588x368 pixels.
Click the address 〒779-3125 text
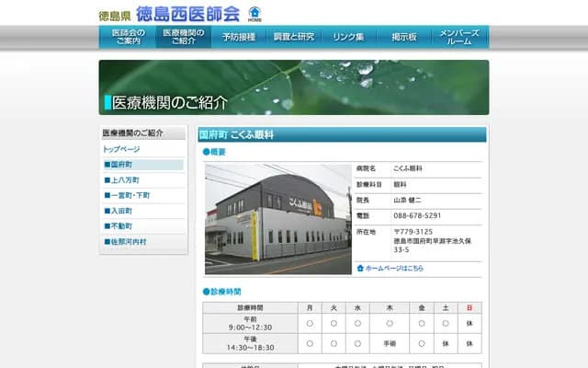click(413, 232)
